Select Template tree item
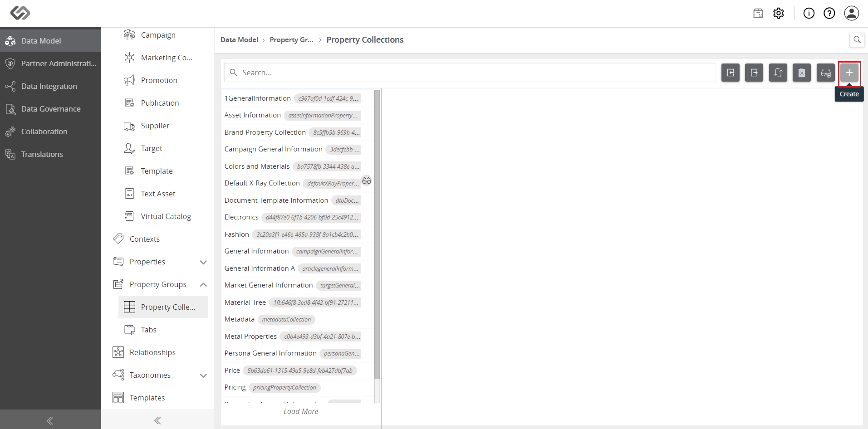Image resolution: width=868 pixels, height=429 pixels. [163, 171]
